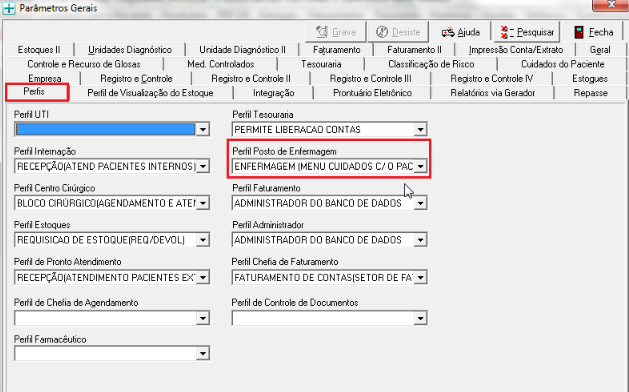This screenshot has height=392, width=629.
Task: Expand Perfil de Controle de Documentos dropdown arrow
Action: pos(420,318)
